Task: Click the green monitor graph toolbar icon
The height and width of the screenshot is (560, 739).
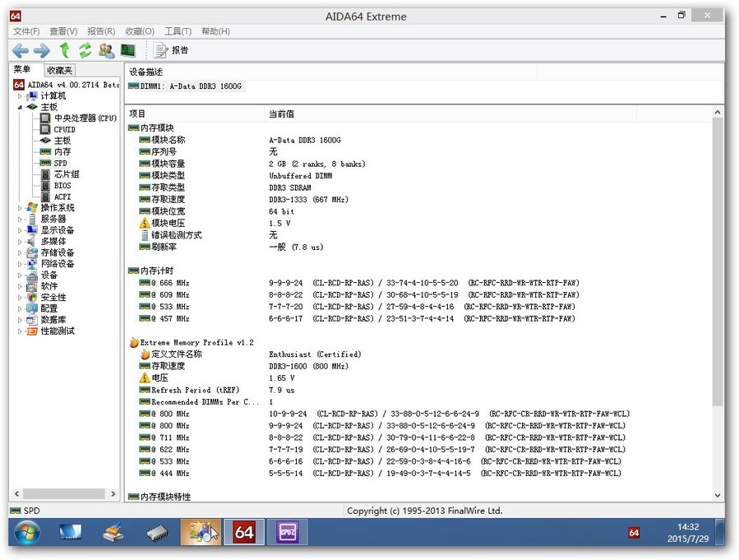Action: 127,50
